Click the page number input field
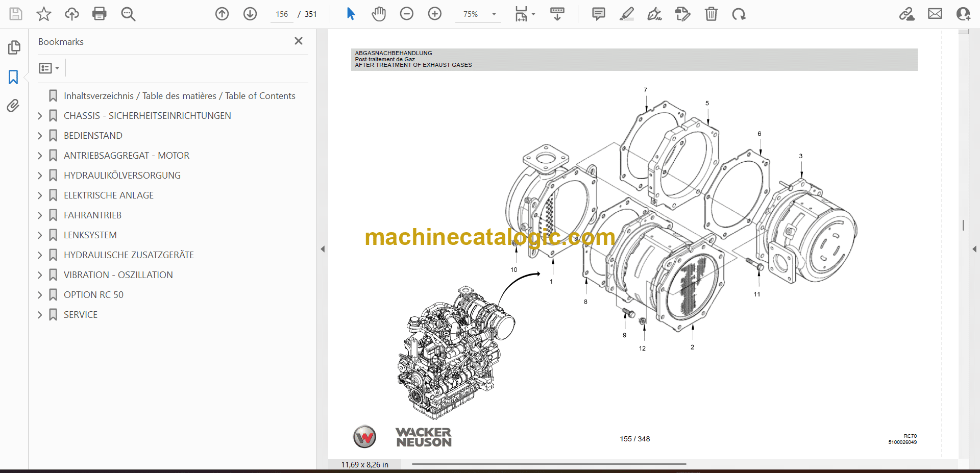The height and width of the screenshot is (473, 980). tap(282, 14)
